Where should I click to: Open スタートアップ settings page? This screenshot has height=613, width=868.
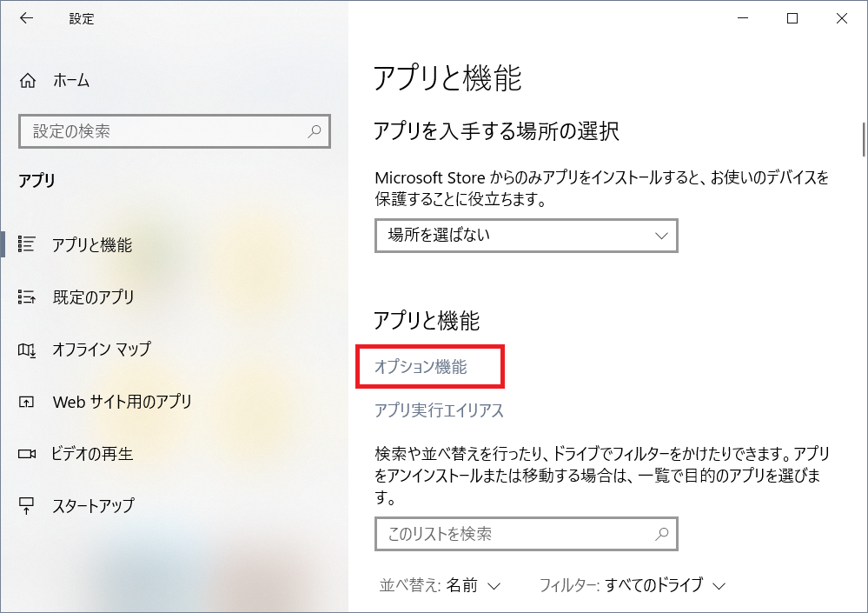tap(94, 505)
